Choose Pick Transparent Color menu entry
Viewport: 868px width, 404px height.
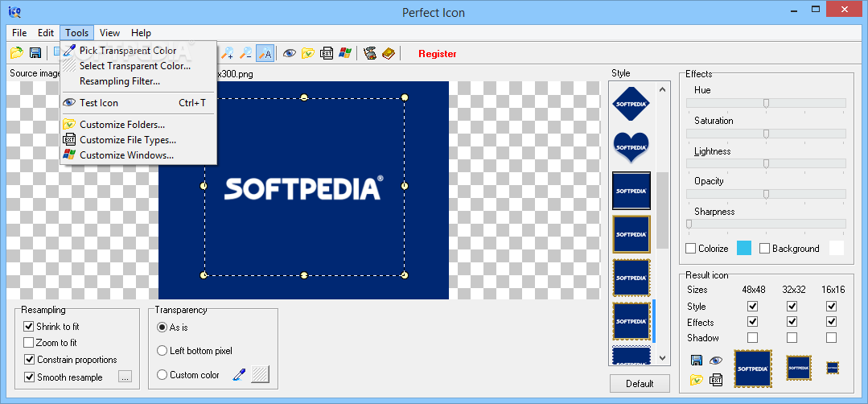pyautogui.click(x=139, y=51)
